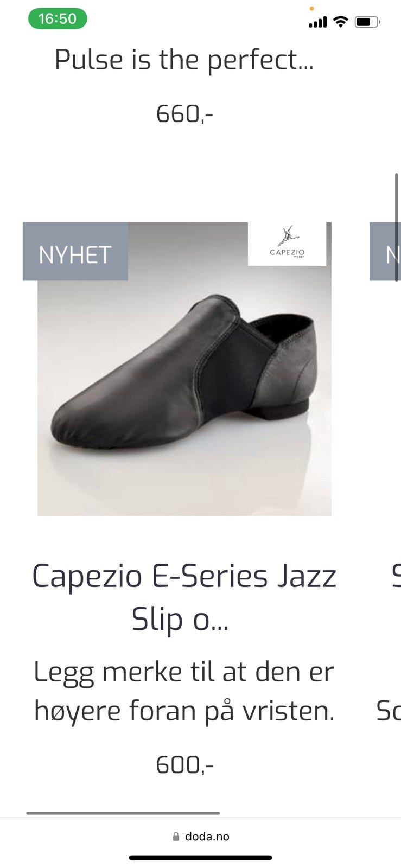
Task: Tap the Wi-Fi status icon
Action: tap(341, 22)
